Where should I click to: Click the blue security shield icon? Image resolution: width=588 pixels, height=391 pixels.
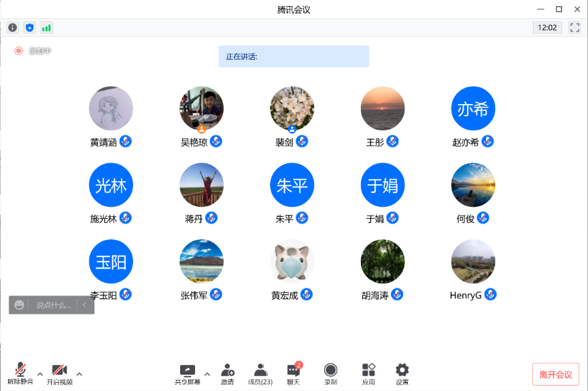pyautogui.click(x=29, y=28)
